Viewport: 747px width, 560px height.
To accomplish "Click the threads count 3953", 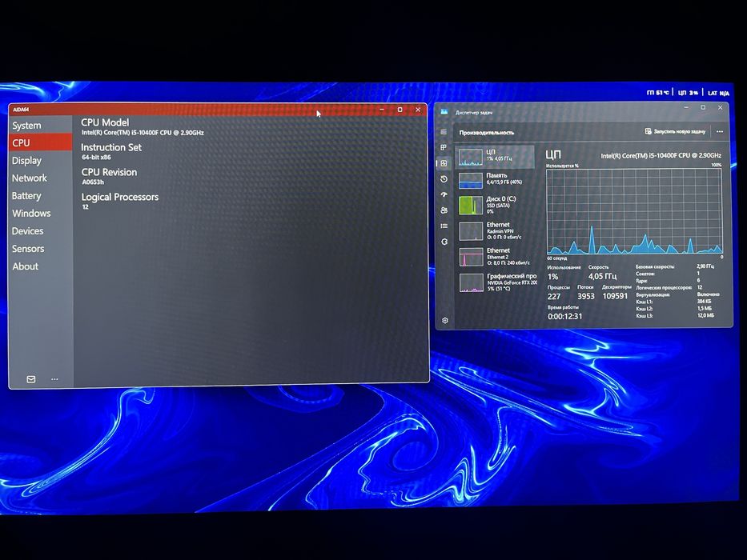I will click(x=585, y=296).
